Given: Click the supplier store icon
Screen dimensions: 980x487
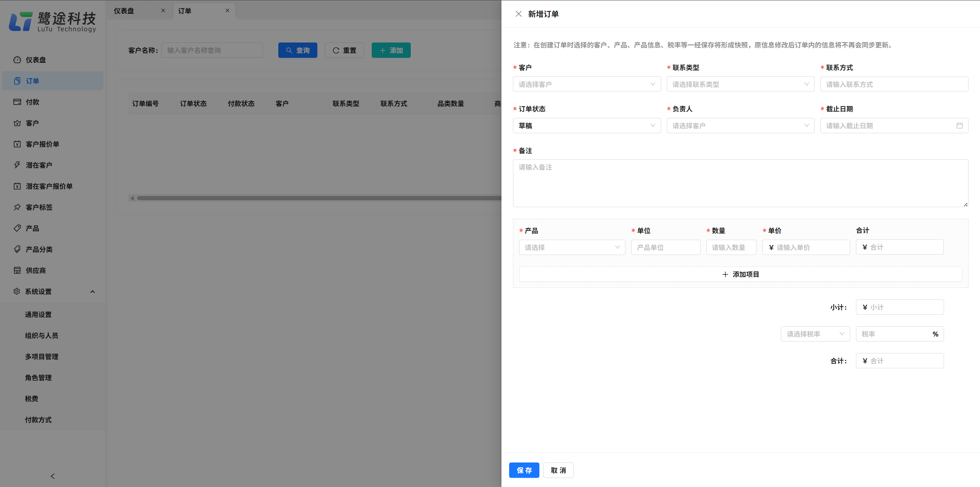Looking at the screenshot, I should (17, 270).
